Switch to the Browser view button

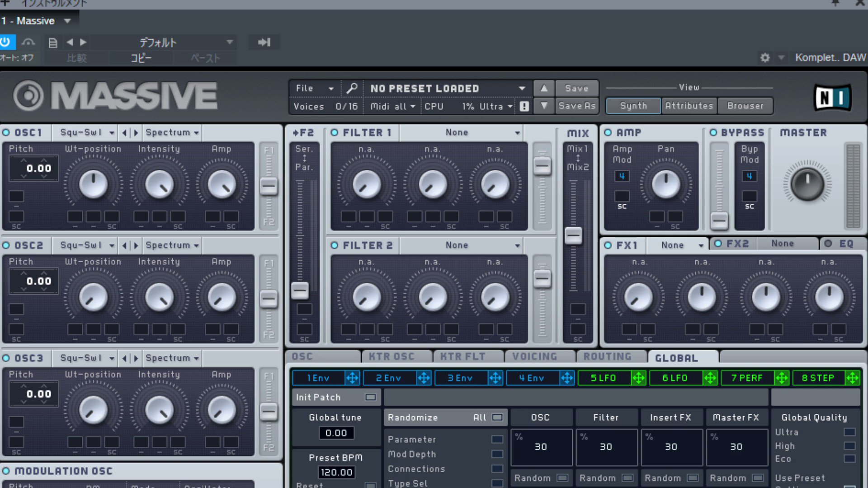coord(745,106)
